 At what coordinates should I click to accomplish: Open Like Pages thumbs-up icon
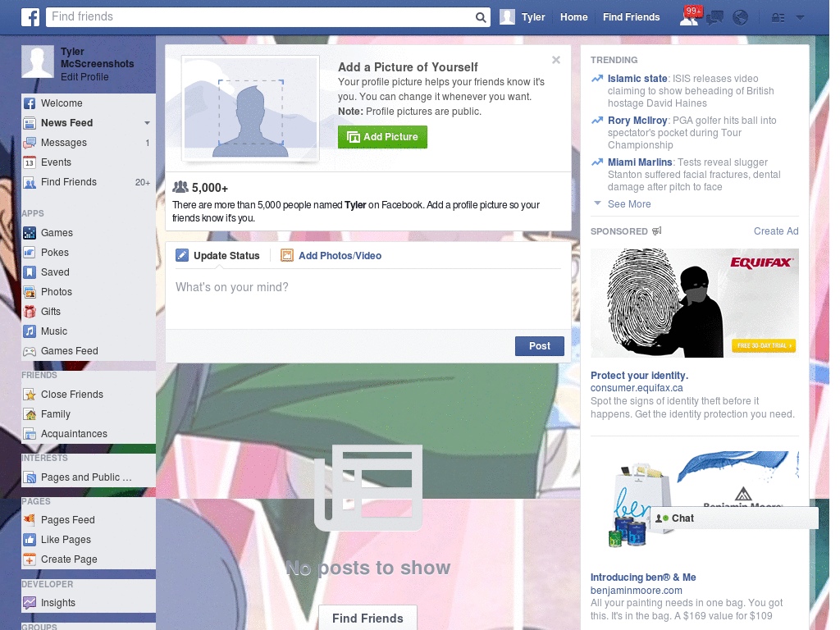(x=30, y=540)
